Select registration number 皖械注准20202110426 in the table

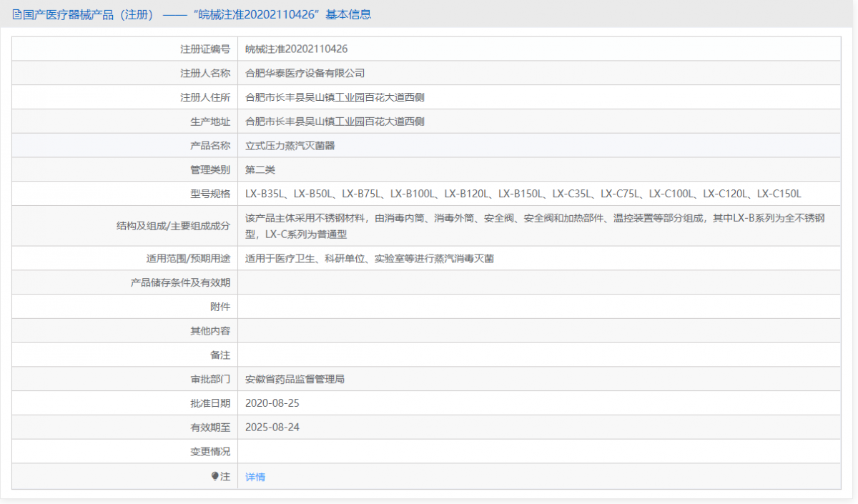(x=297, y=49)
